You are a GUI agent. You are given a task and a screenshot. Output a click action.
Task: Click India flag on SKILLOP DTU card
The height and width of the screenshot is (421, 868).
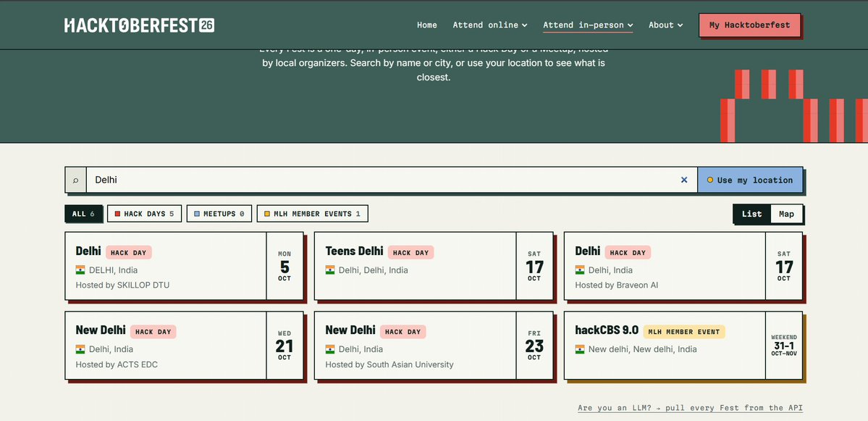click(x=80, y=270)
